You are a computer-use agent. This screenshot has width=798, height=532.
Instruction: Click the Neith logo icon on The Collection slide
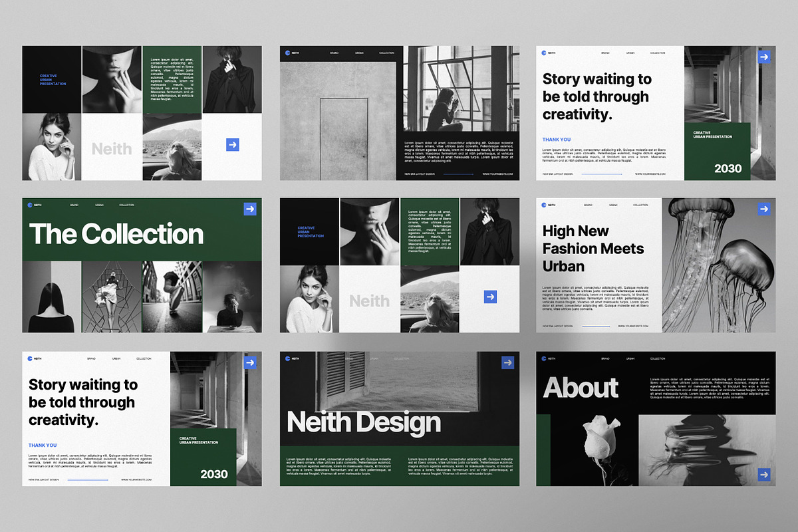click(30, 205)
